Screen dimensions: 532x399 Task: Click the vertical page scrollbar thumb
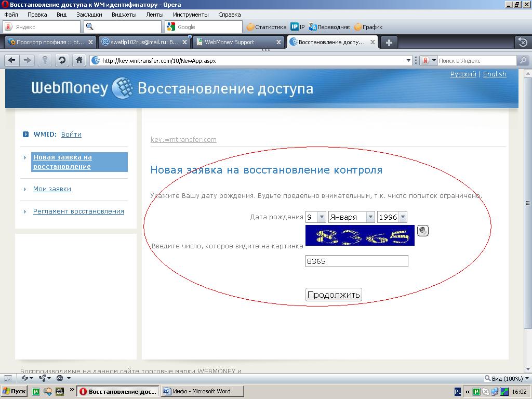[x=528, y=203]
